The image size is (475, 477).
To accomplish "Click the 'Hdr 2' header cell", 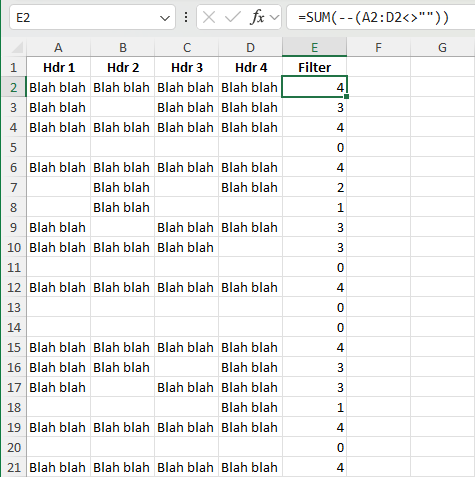I will coord(123,67).
